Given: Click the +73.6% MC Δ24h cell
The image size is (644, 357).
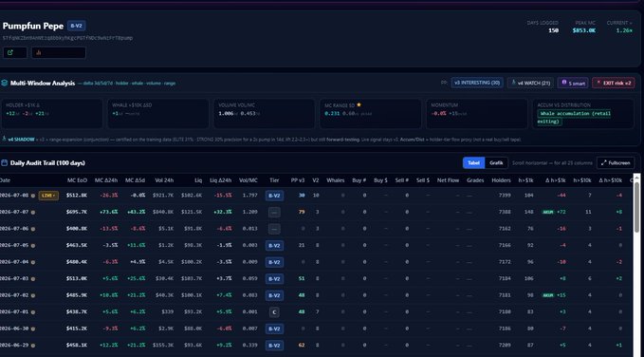Looking at the screenshot, I should click(109, 213).
